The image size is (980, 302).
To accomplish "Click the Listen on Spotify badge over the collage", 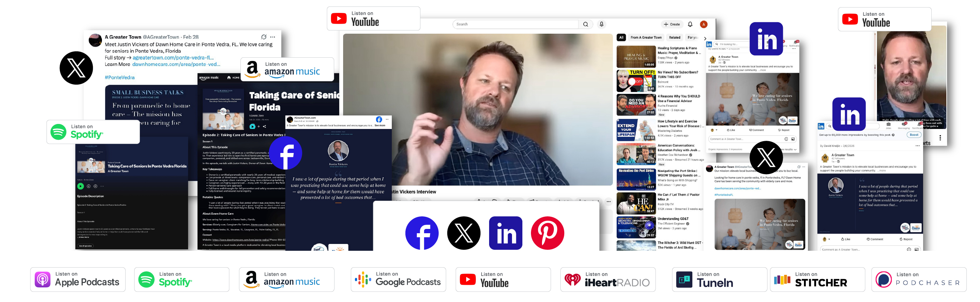I will coord(93,132).
